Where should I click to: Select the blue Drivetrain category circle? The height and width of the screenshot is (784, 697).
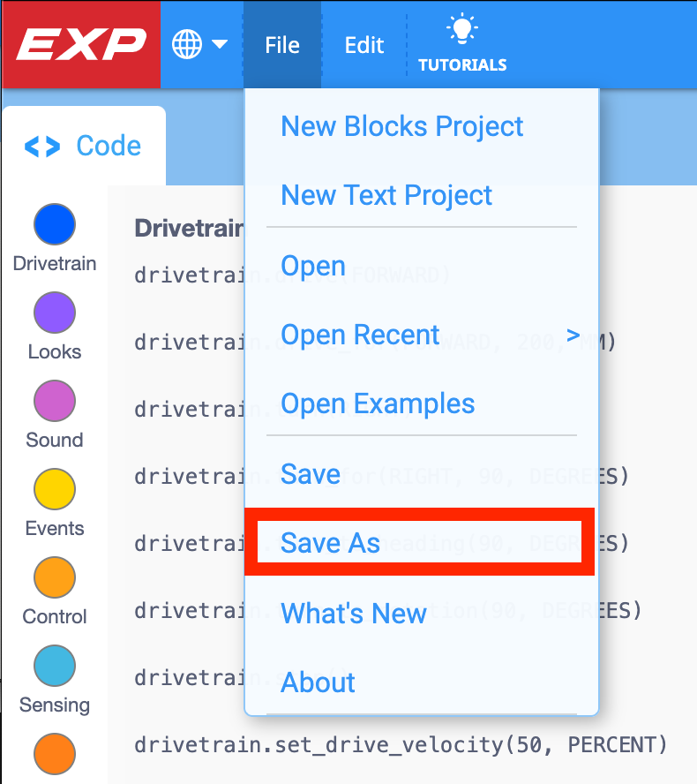coord(55,224)
